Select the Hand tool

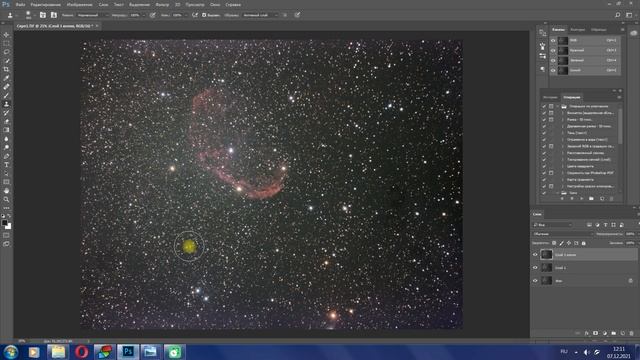[6, 191]
